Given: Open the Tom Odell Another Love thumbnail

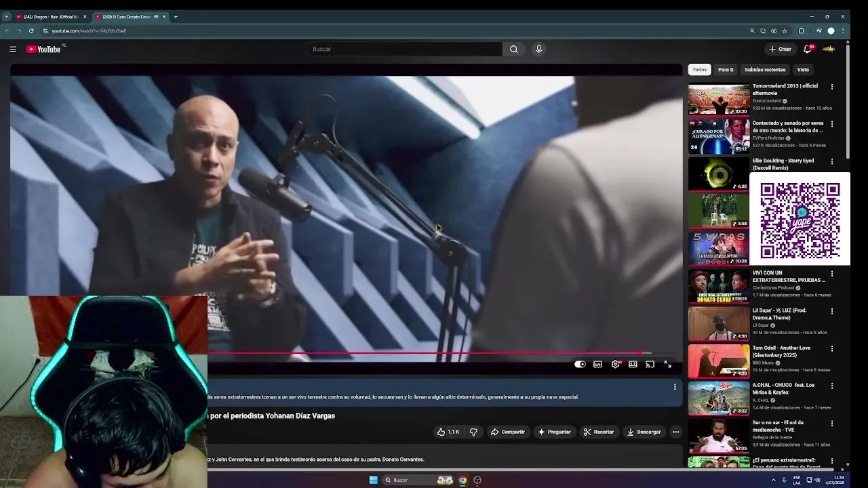Looking at the screenshot, I should 719,361.
